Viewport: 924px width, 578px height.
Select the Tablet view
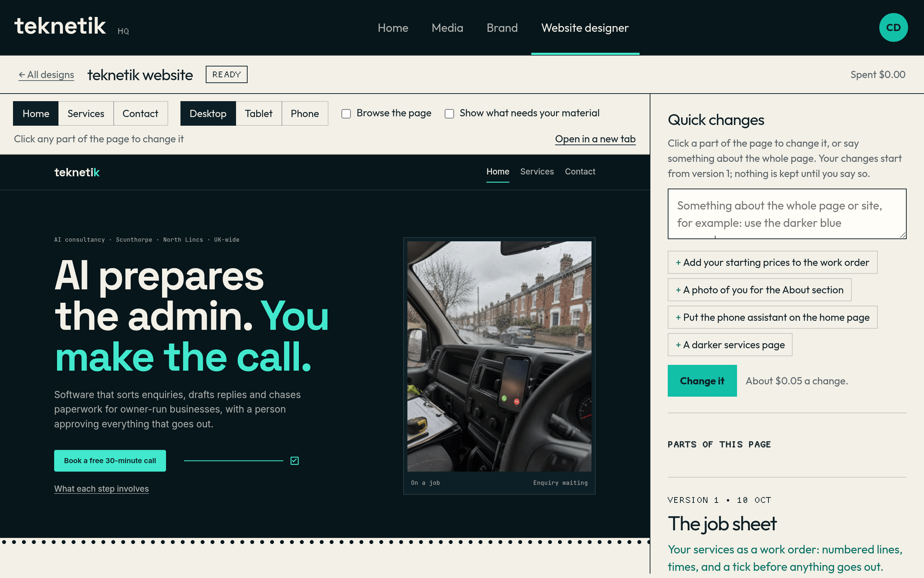(259, 113)
